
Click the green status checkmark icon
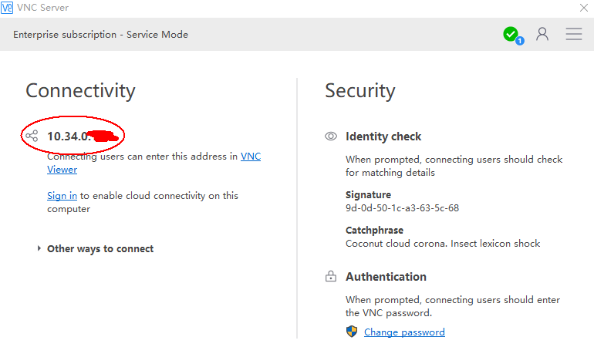[511, 34]
